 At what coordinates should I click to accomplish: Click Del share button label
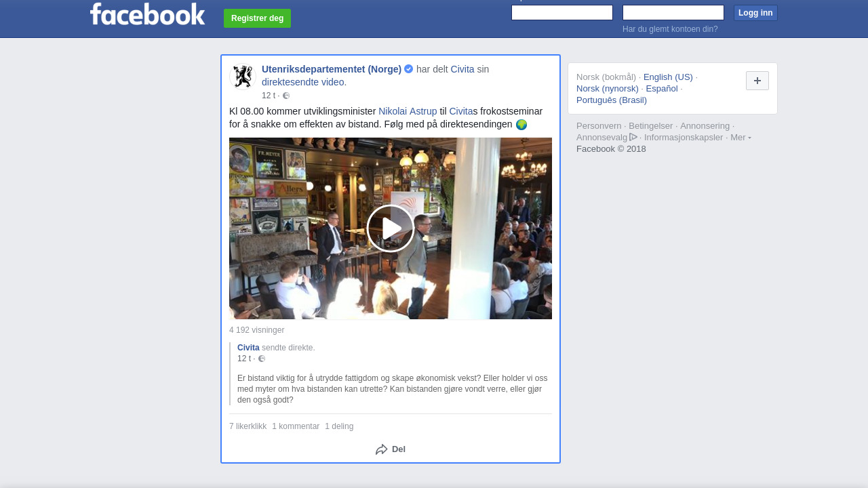[399, 449]
